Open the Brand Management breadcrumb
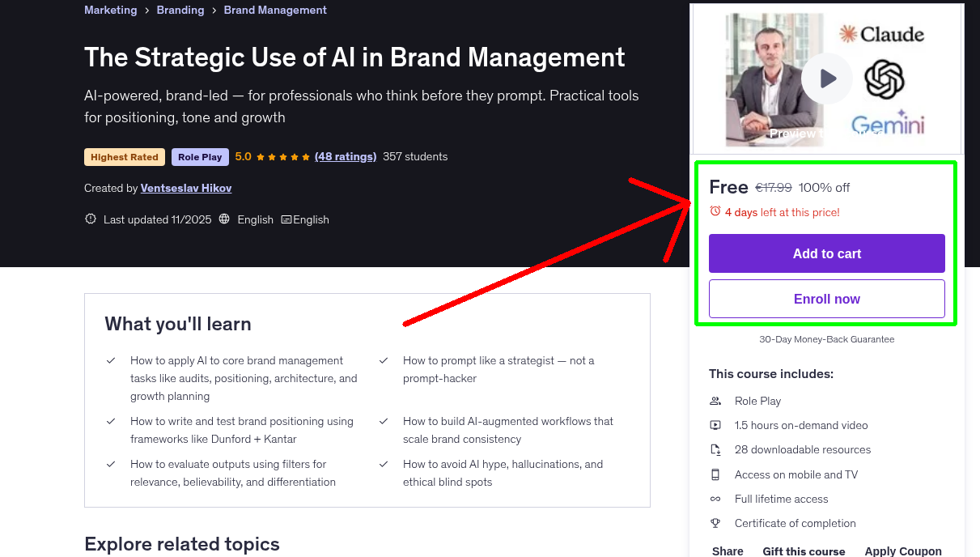The width and height of the screenshot is (980, 557). 275,10
